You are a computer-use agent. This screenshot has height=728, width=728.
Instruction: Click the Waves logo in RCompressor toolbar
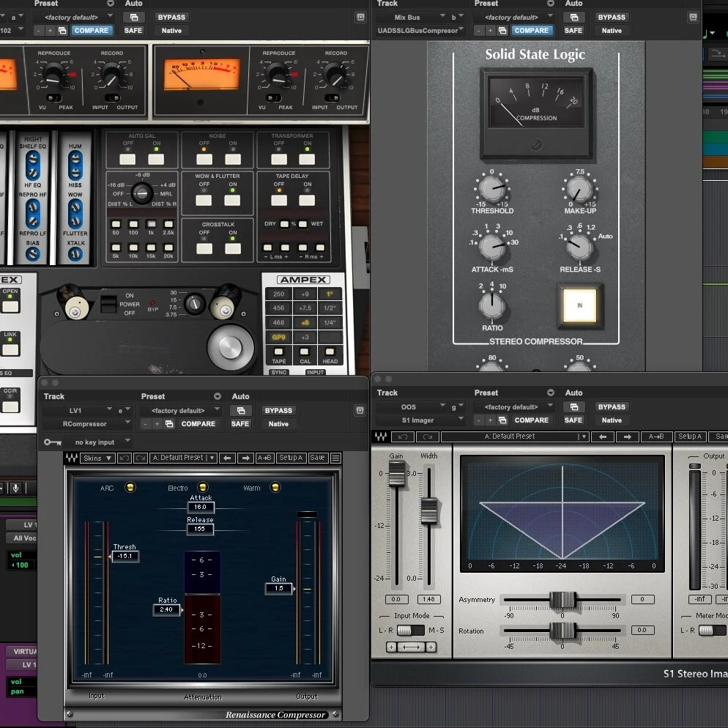[72, 458]
